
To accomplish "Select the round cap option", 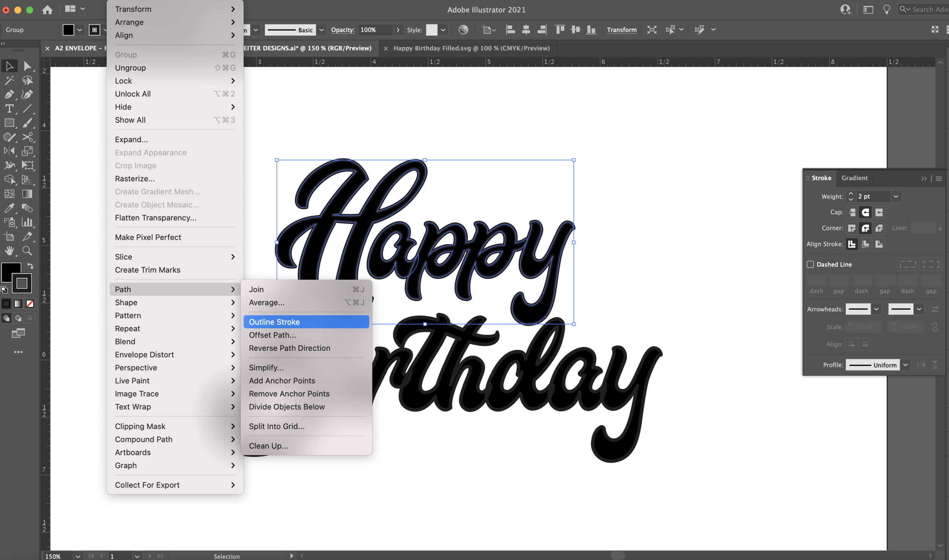I will pyautogui.click(x=865, y=212).
